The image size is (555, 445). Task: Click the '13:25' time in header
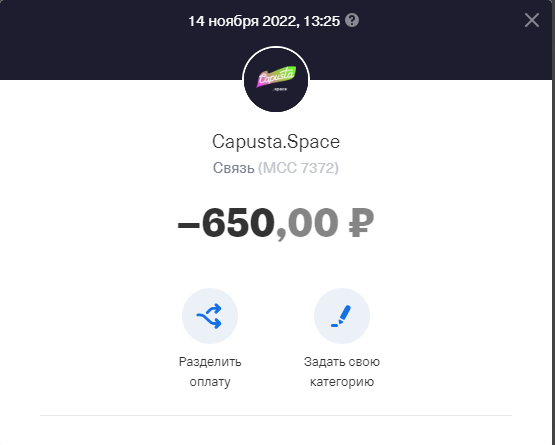[x=322, y=21]
